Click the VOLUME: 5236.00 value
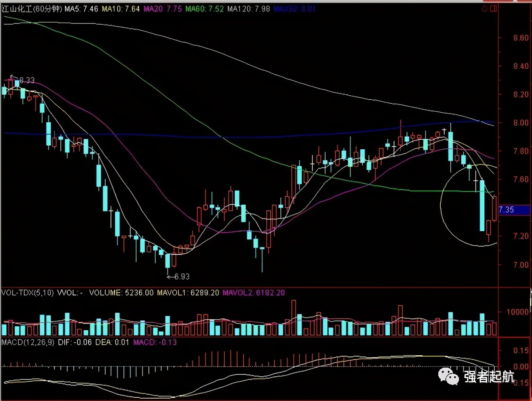Screen dimensions: 532x401 point(121,293)
